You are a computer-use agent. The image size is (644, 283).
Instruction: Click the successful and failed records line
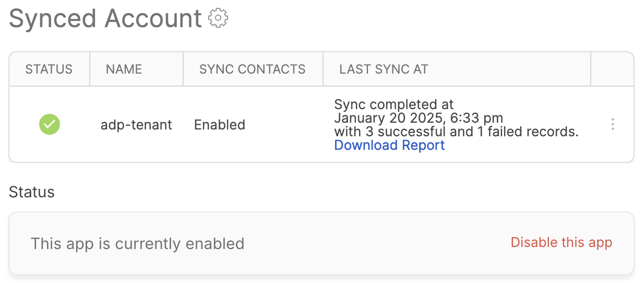point(456,132)
